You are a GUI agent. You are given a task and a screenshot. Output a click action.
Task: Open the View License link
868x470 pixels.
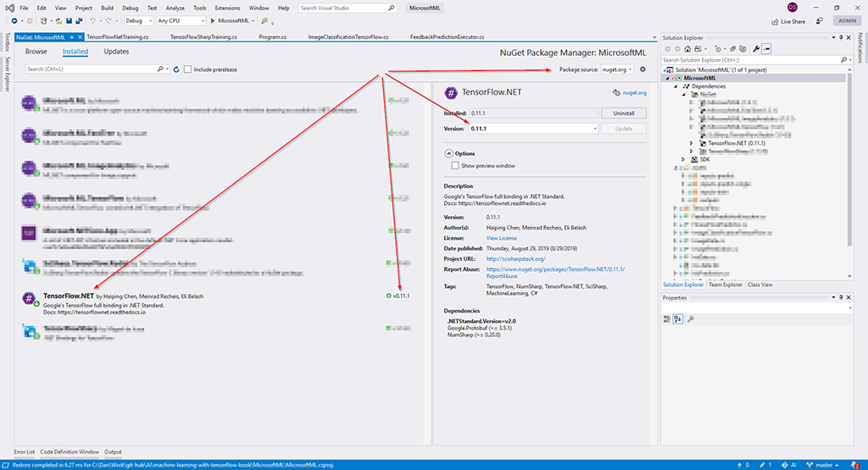pyautogui.click(x=502, y=238)
